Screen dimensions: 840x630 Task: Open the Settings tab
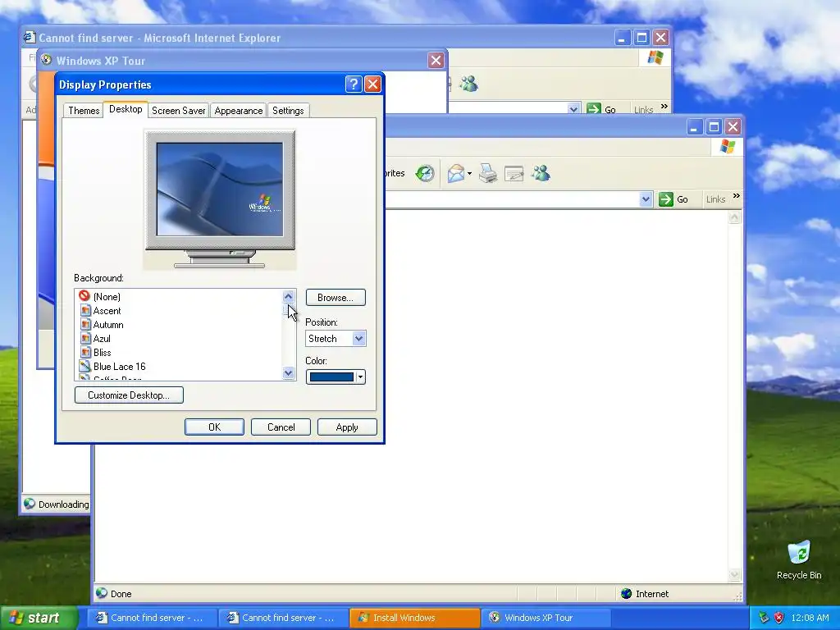(x=288, y=111)
